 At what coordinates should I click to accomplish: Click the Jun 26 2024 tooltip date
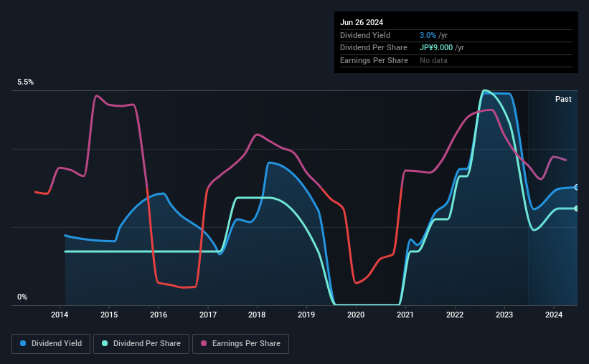pos(362,22)
